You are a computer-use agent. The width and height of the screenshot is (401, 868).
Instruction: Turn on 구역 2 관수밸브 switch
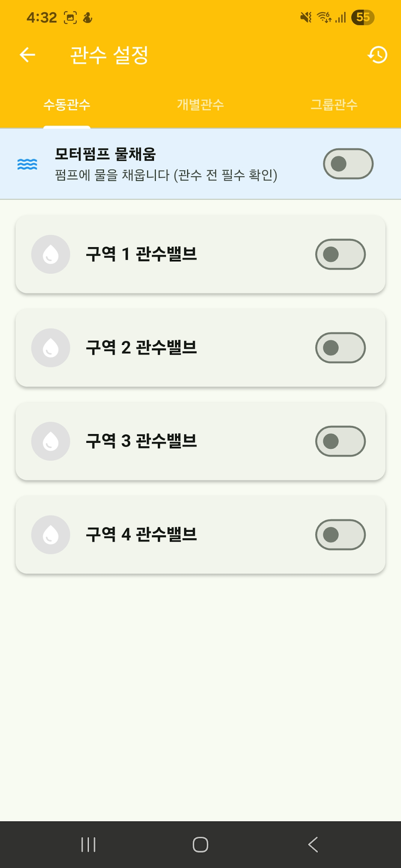[340, 348]
